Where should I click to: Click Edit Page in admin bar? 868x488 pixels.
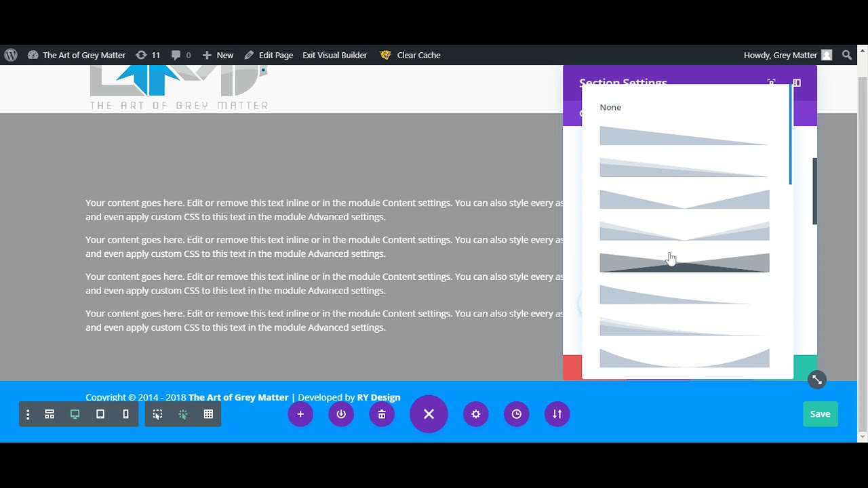tap(269, 55)
